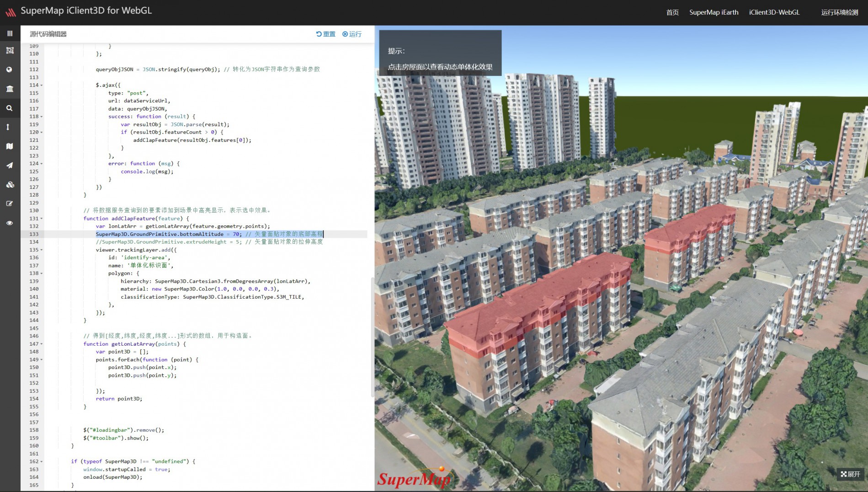Click $("#toolbar").show() line
This screenshot has width=868, height=492.
tap(116, 438)
